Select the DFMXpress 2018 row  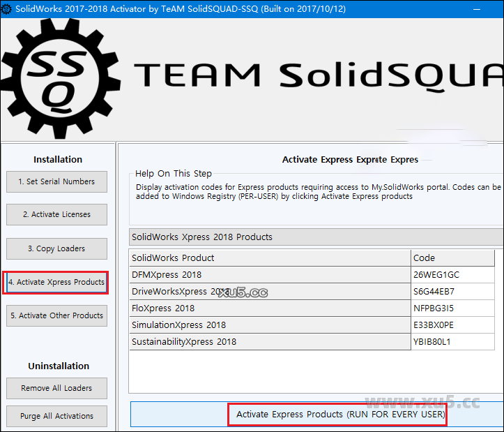[x=269, y=275]
